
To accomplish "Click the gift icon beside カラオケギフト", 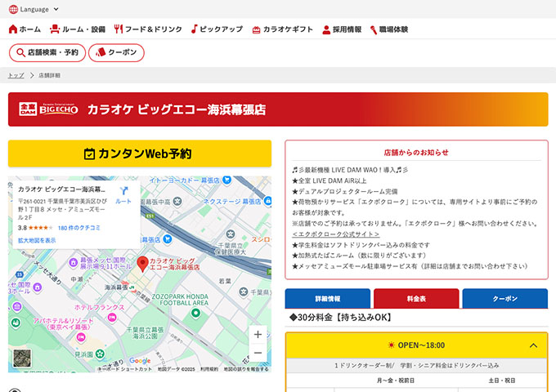I will [256, 30].
